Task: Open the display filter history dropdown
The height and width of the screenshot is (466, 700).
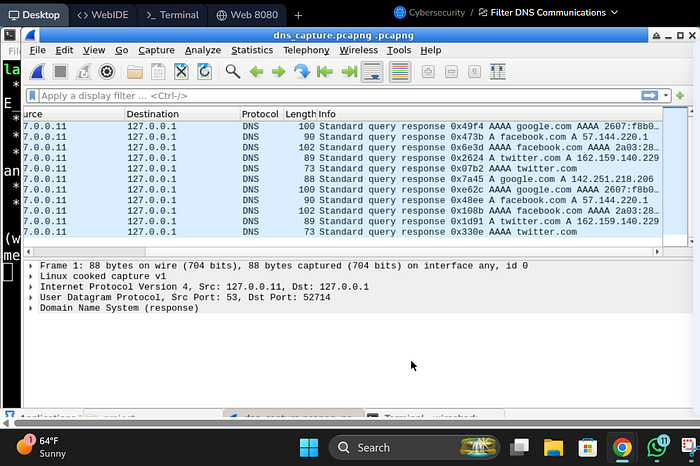Action: (x=666, y=96)
